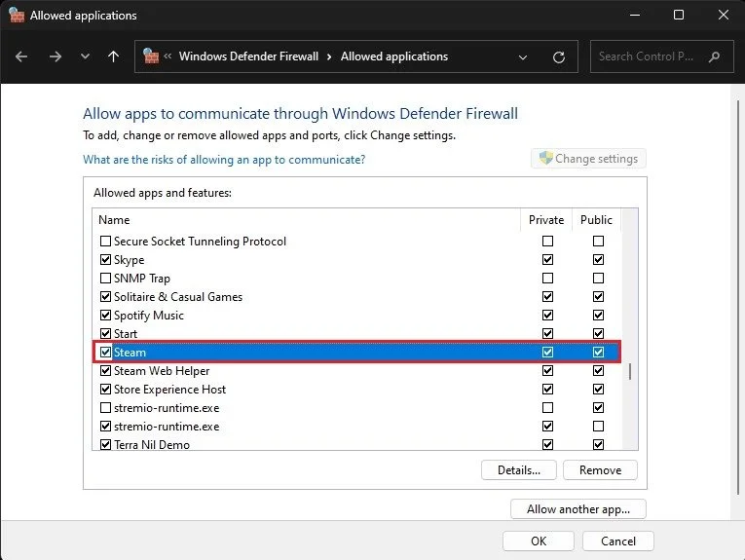Toggle Terra Nil Demo checkbox
The image size is (745, 560).
105,445
